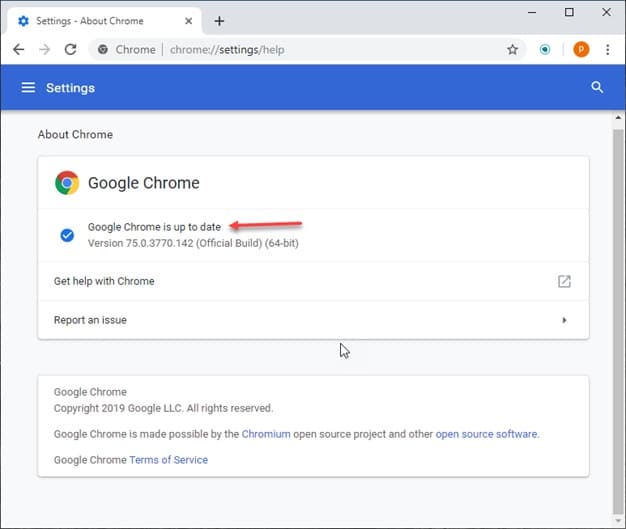This screenshot has height=529, width=626.
Task: Open the Settings hamburger menu
Action: [28, 87]
